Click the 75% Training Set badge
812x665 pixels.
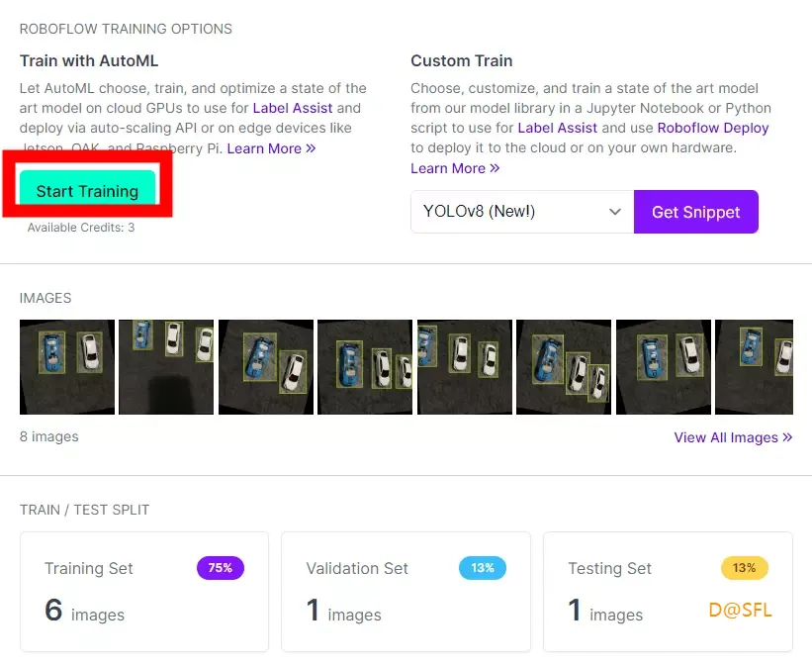221,568
